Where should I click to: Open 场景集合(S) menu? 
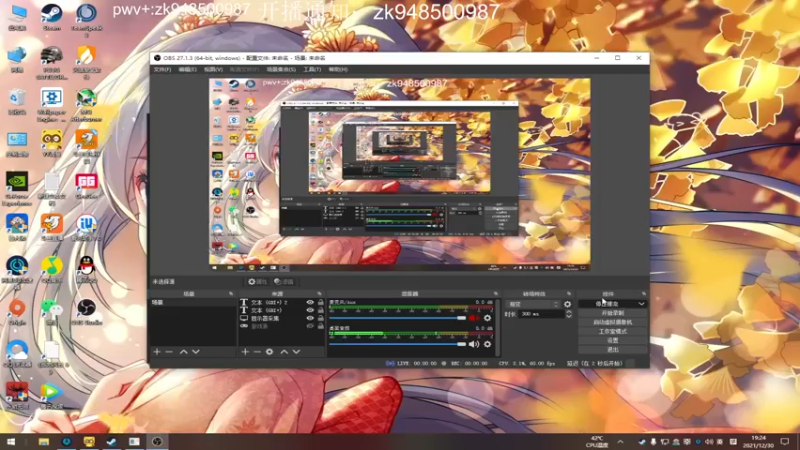coord(281,69)
